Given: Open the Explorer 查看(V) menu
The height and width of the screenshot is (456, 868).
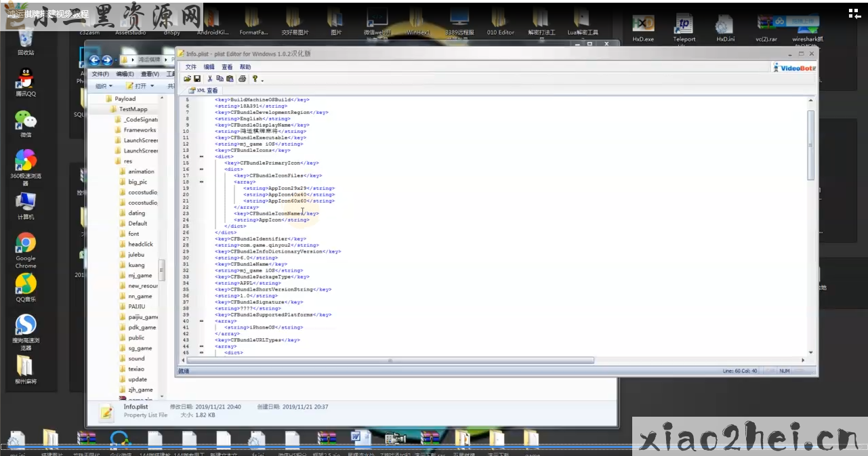Looking at the screenshot, I should tap(149, 74).
